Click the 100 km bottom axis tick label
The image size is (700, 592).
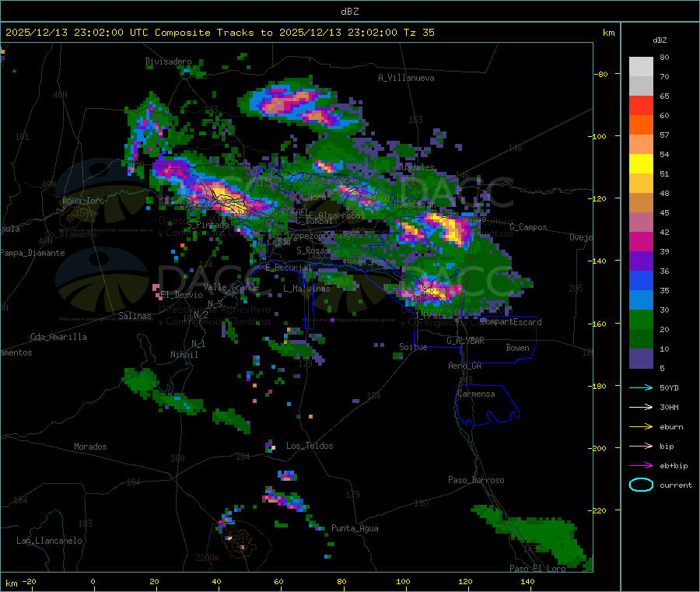tap(403, 581)
